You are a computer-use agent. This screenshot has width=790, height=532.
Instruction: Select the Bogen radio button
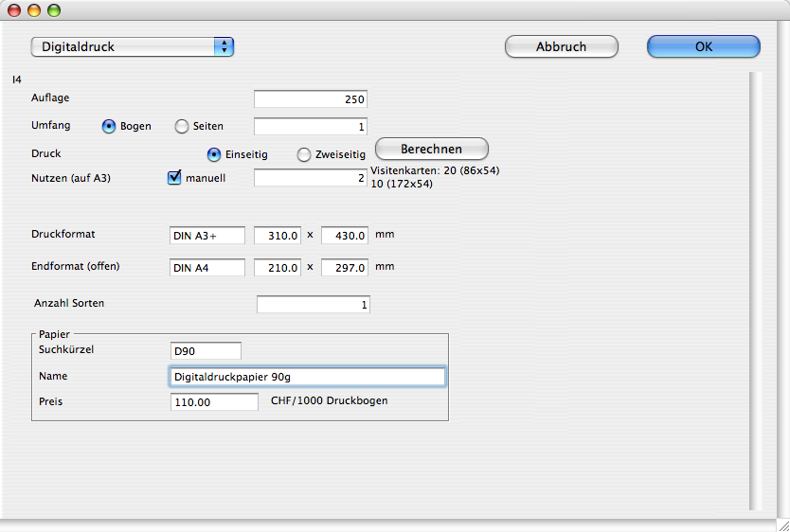(x=109, y=126)
